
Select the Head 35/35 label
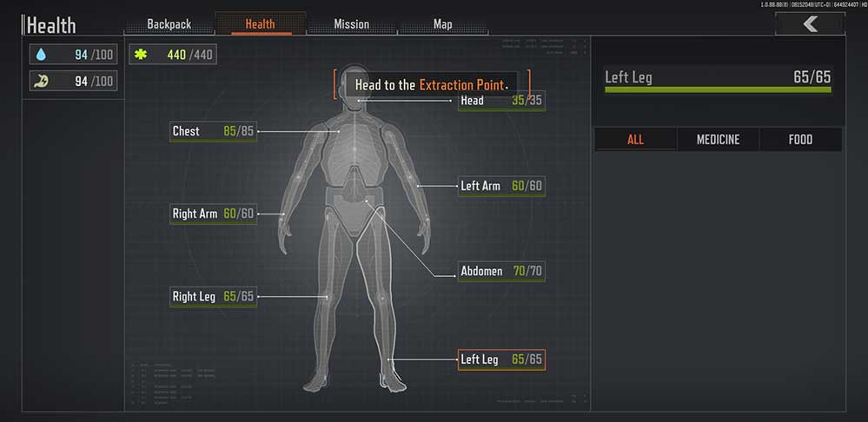501,101
